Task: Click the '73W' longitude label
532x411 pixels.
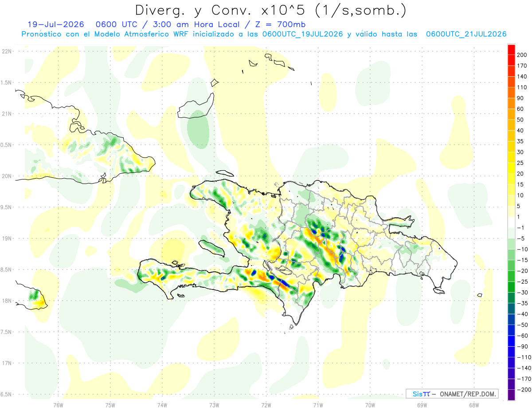Action: (214, 405)
